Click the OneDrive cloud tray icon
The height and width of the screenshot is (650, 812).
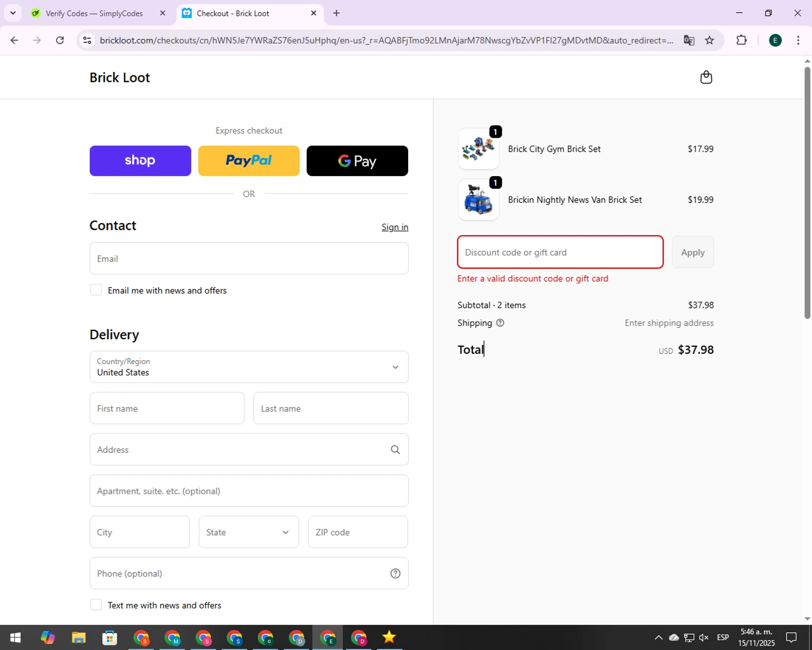pyautogui.click(x=674, y=638)
